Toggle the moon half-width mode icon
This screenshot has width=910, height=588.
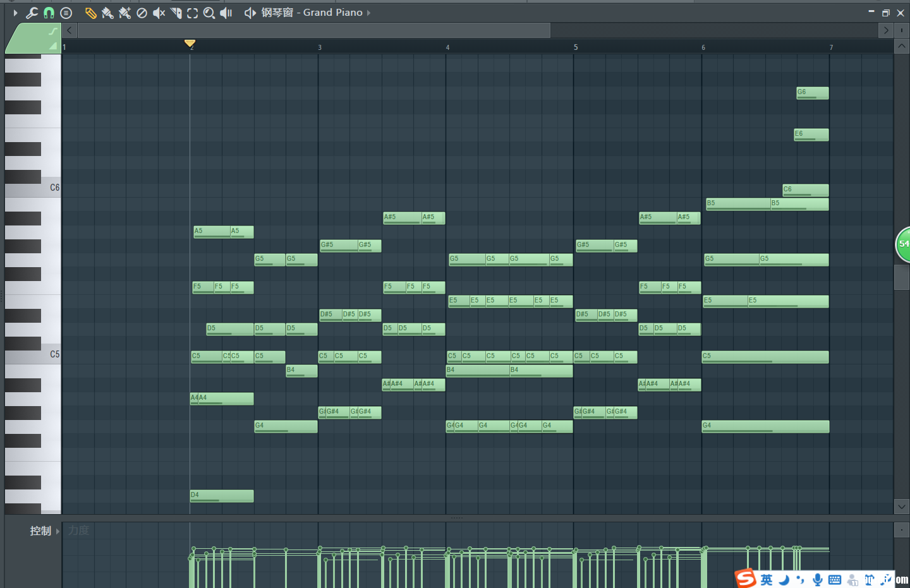pyautogui.click(x=784, y=580)
